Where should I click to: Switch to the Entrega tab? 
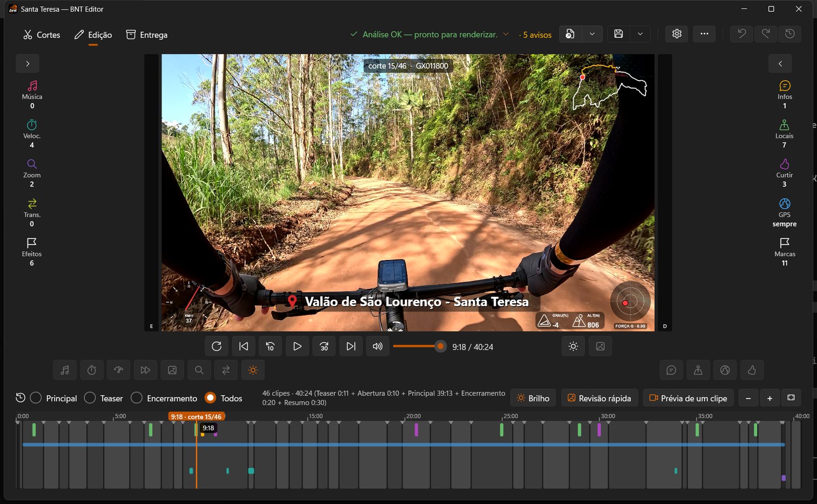(x=147, y=35)
